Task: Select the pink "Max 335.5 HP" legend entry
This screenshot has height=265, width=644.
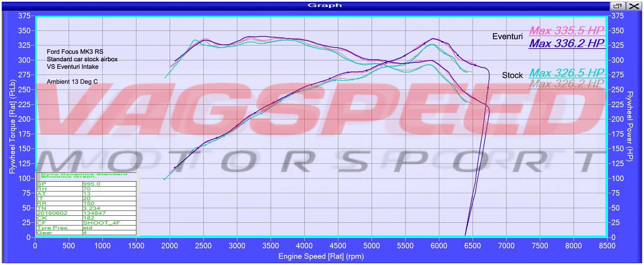Action: (x=567, y=31)
